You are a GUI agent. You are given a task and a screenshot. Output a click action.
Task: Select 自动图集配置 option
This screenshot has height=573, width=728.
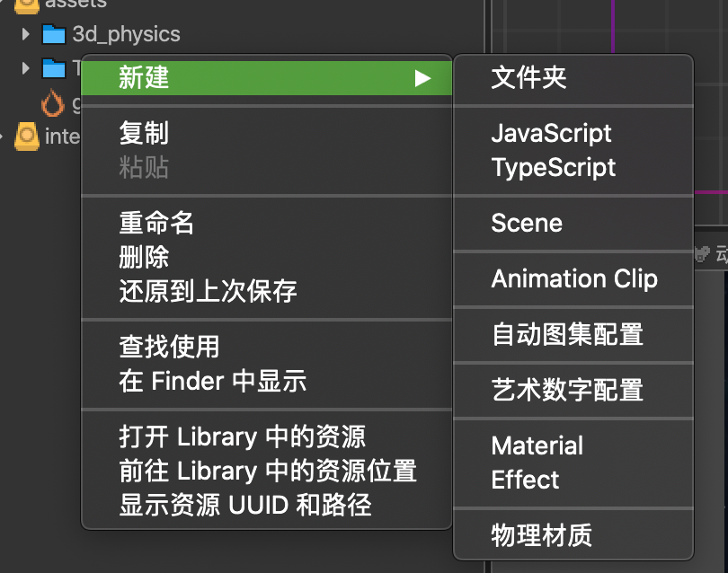click(x=567, y=335)
